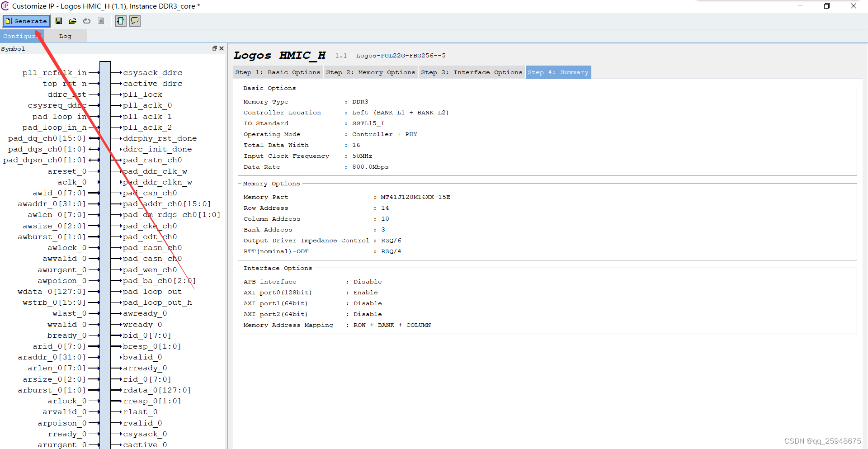Click the Generate button

pos(26,21)
